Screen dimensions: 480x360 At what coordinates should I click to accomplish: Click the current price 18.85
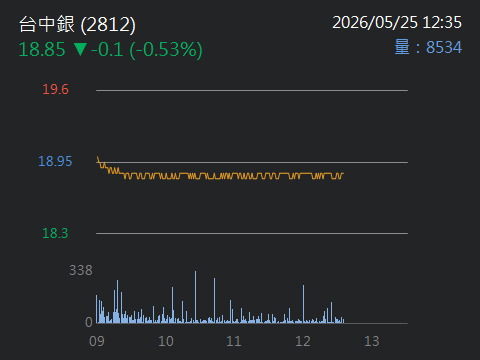pyautogui.click(x=42, y=49)
